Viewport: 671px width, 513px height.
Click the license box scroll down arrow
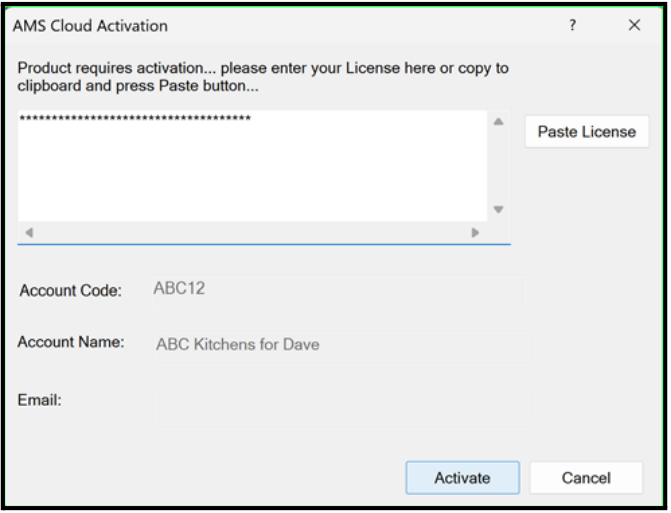498,210
